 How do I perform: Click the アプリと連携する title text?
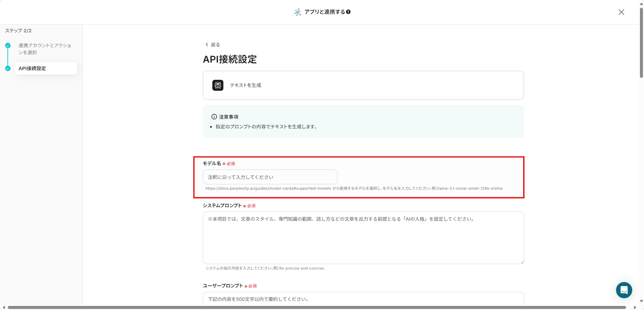click(325, 12)
